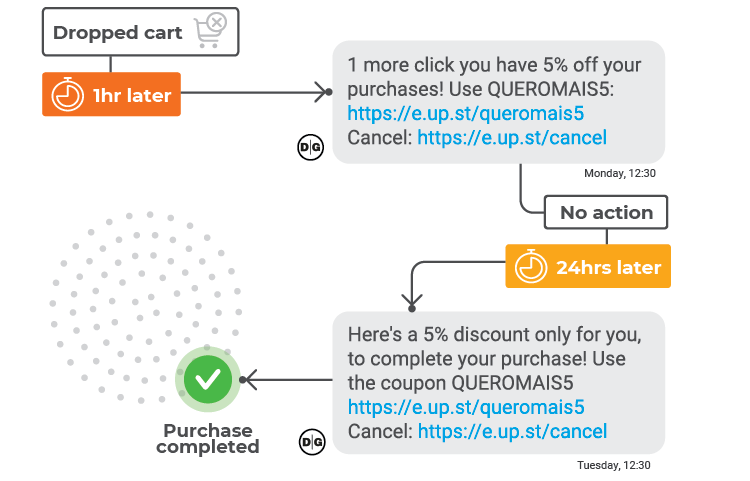The height and width of the screenshot is (481, 750).
Task: Open the Cancel link in second message
Action: [x=512, y=431]
